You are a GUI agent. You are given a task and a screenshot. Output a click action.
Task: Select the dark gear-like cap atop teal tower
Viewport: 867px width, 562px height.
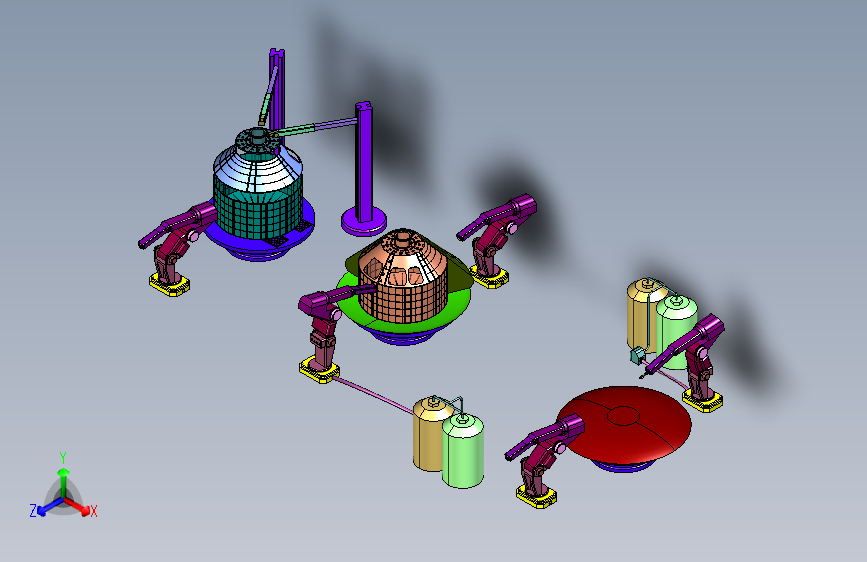(258, 140)
